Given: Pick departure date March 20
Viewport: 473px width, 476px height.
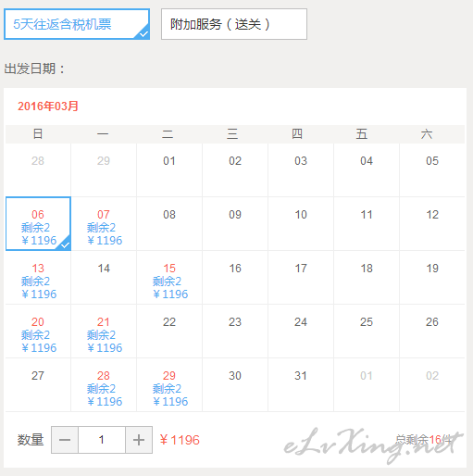Looking at the screenshot, I should pos(38,332).
